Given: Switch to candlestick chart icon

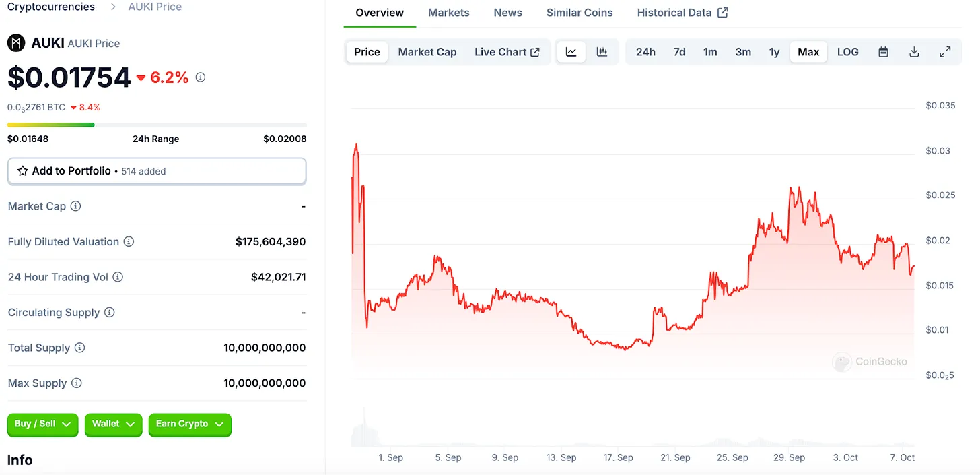Looking at the screenshot, I should (x=602, y=52).
